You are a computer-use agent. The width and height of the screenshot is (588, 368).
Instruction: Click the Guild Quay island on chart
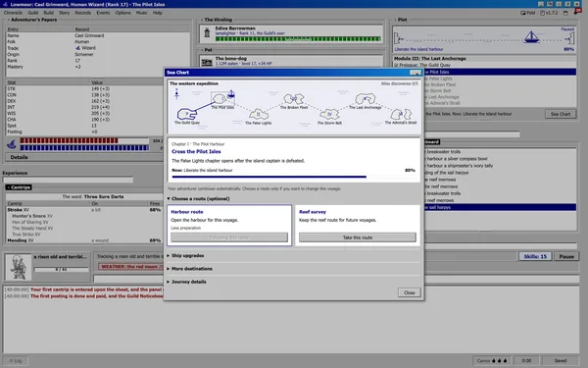coord(187,114)
